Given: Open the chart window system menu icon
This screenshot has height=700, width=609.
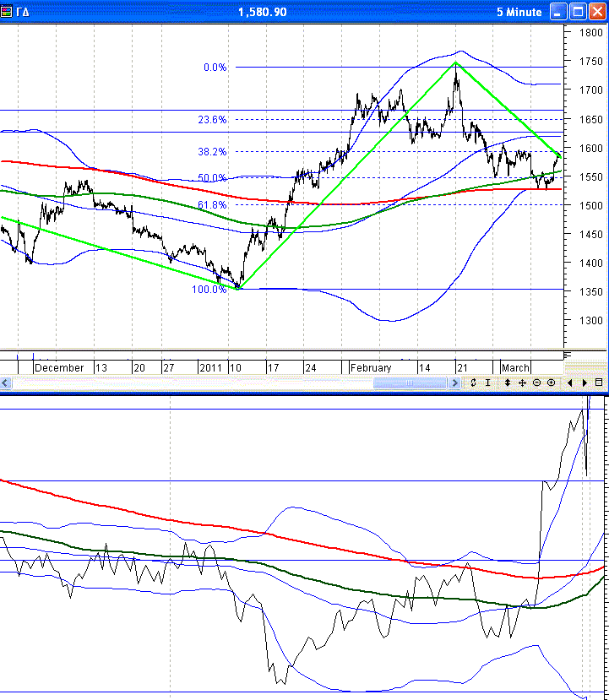Looking at the screenshot, I should (8, 12).
